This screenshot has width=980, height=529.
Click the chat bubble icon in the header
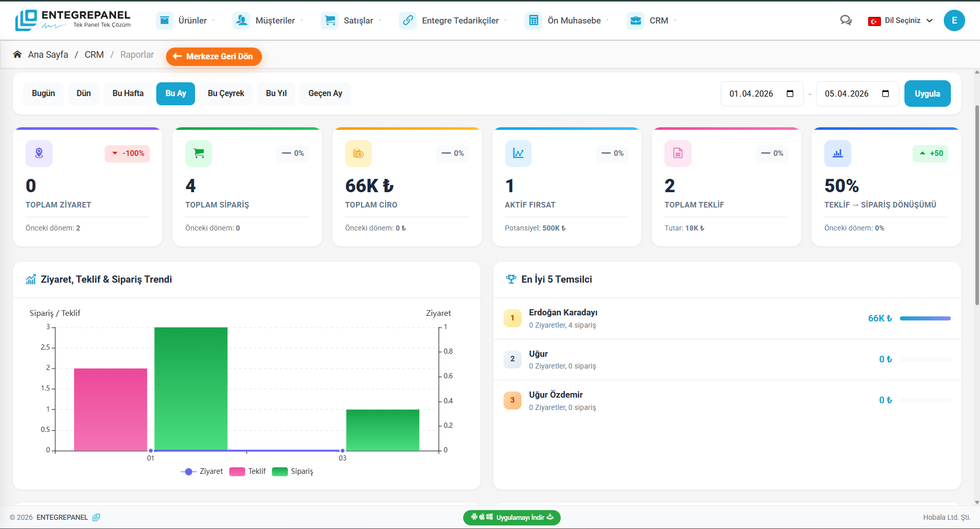(x=846, y=20)
